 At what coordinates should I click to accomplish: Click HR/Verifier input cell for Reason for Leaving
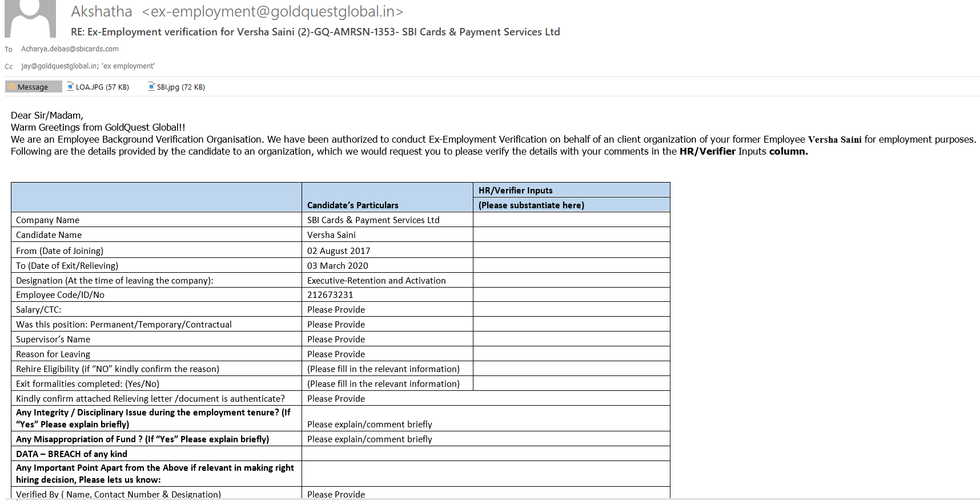572,354
